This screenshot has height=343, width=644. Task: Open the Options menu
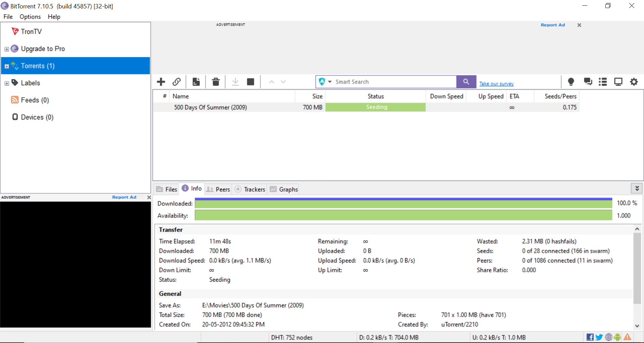point(30,17)
